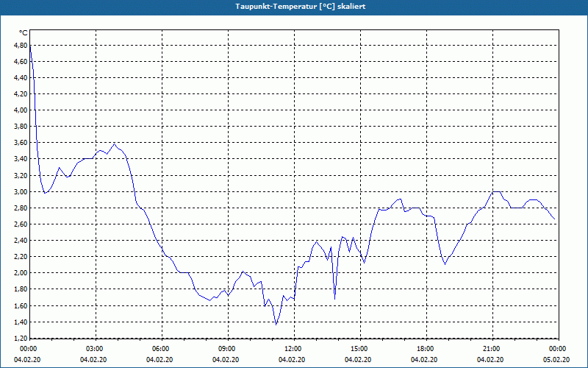
Task: Click the 4,60 y-axis label
Action: (21, 61)
